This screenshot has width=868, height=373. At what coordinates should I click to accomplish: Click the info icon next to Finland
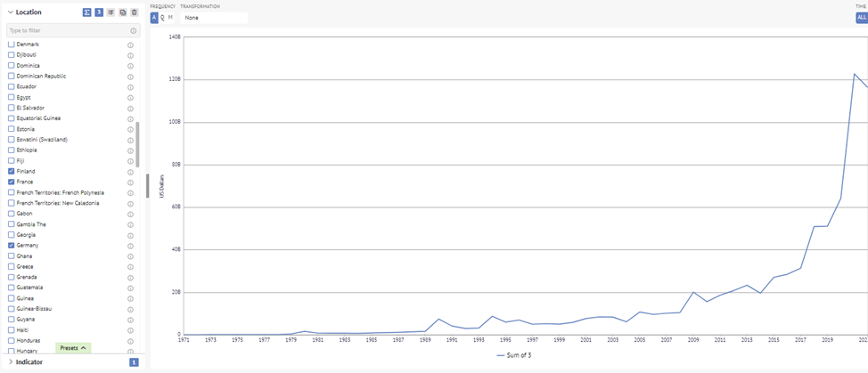coord(131,172)
